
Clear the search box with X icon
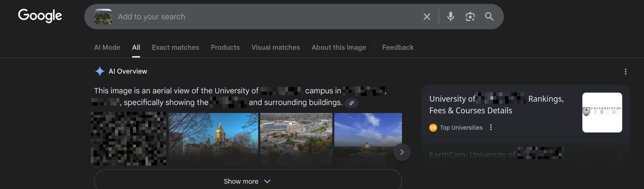click(427, 17)
